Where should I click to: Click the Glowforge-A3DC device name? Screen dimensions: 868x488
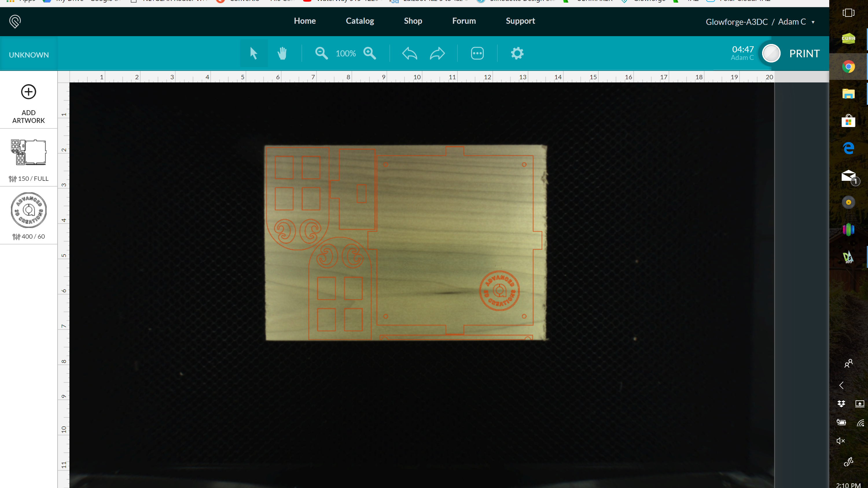tap(737, 22)
